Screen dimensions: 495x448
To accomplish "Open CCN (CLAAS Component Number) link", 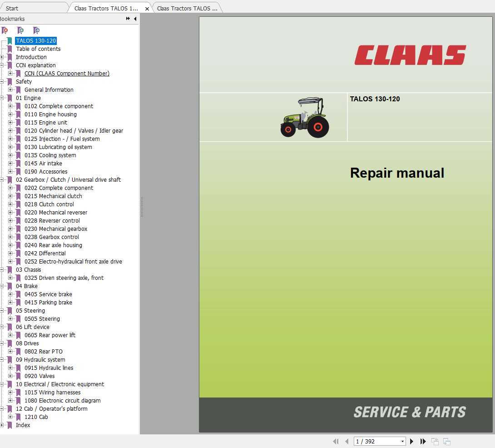I will [x=67, y=74].
